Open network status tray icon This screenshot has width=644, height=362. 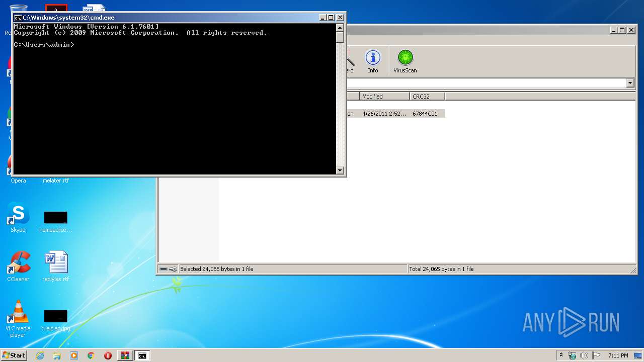click(x=572, y=355)
